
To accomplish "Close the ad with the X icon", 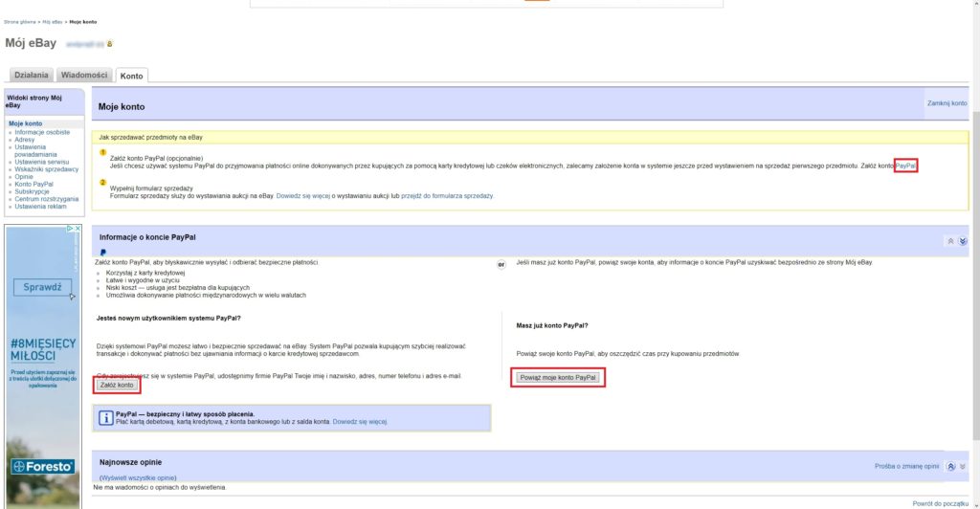I will 78,230.
